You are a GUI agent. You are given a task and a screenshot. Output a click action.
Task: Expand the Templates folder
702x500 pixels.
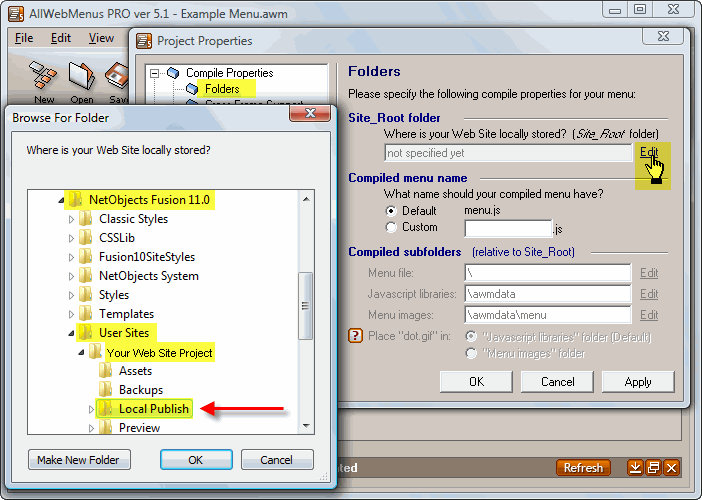pyautogui.click(x=71, y=314)
